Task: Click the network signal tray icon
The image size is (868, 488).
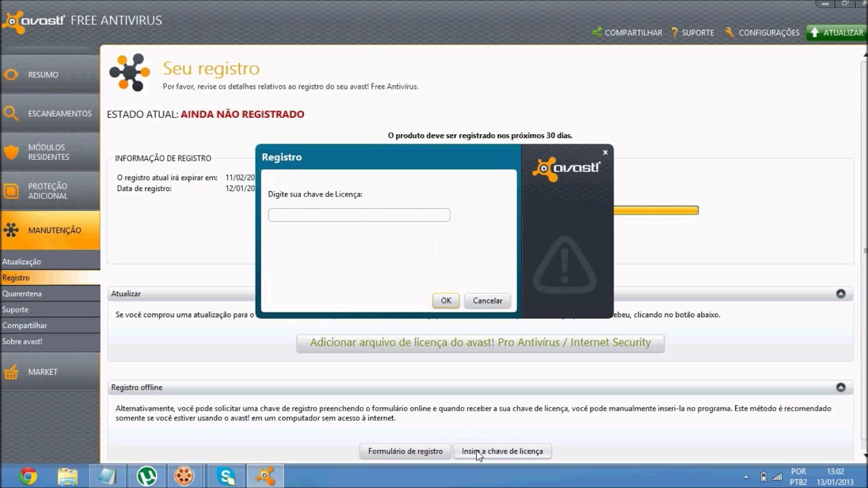Action: [777, 476]
